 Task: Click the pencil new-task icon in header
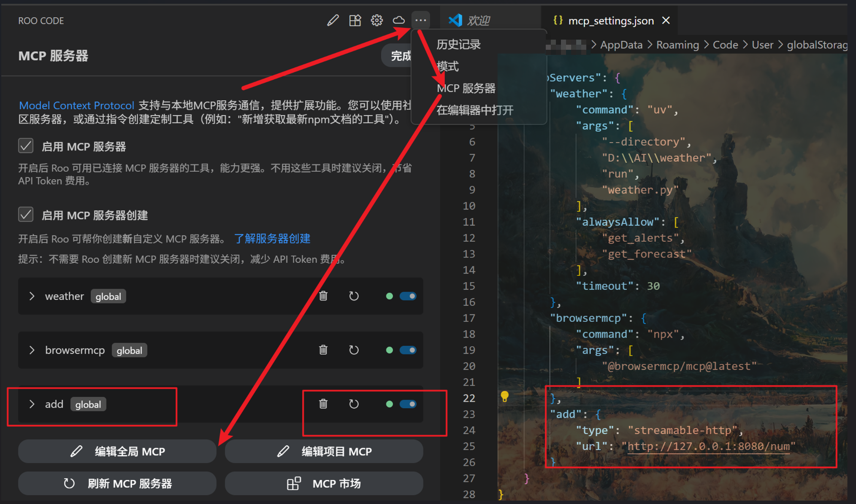click(333, 20)
